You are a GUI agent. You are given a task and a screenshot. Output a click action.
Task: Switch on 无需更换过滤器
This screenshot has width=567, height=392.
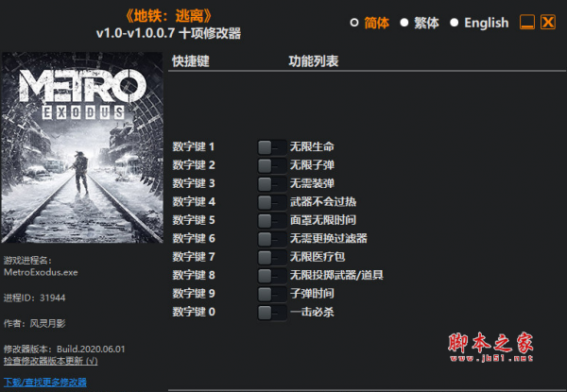click(x=272, y=239)
